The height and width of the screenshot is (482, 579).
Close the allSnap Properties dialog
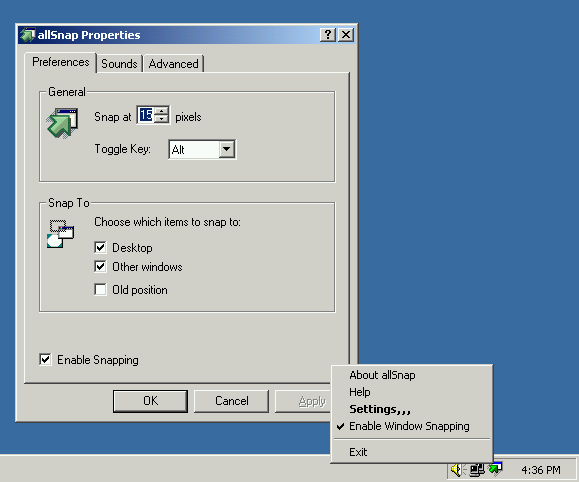click(346, 35)
